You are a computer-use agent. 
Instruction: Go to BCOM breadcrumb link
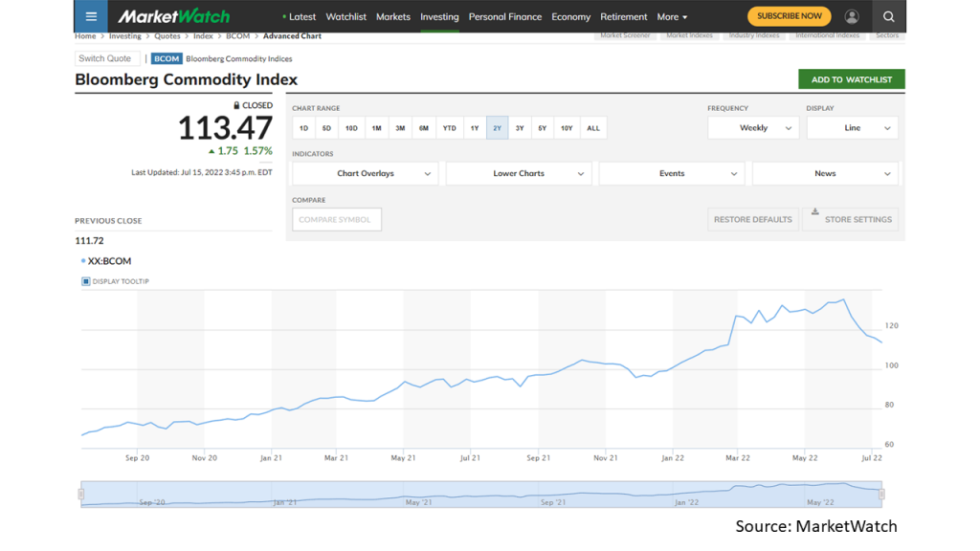[238, 36]
